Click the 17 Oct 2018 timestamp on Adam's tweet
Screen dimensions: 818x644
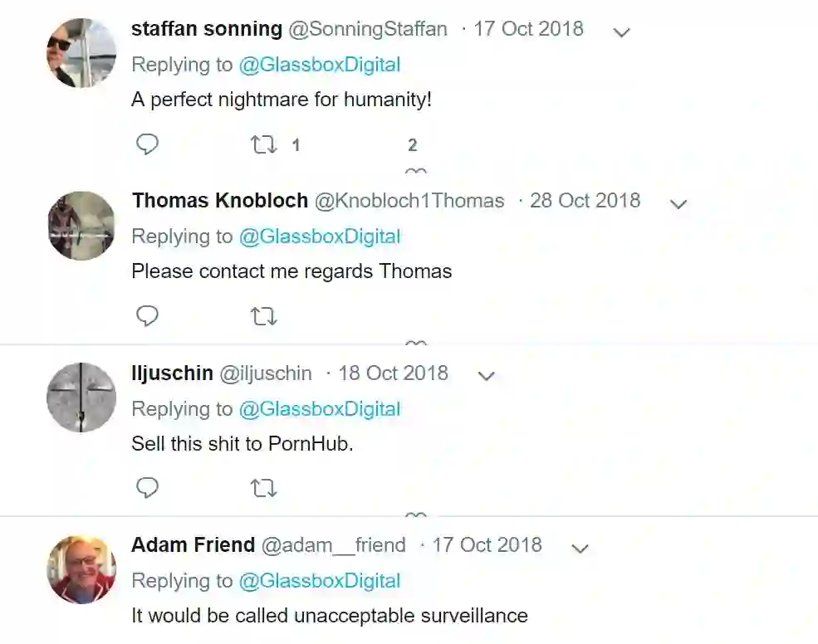(487, 545)
